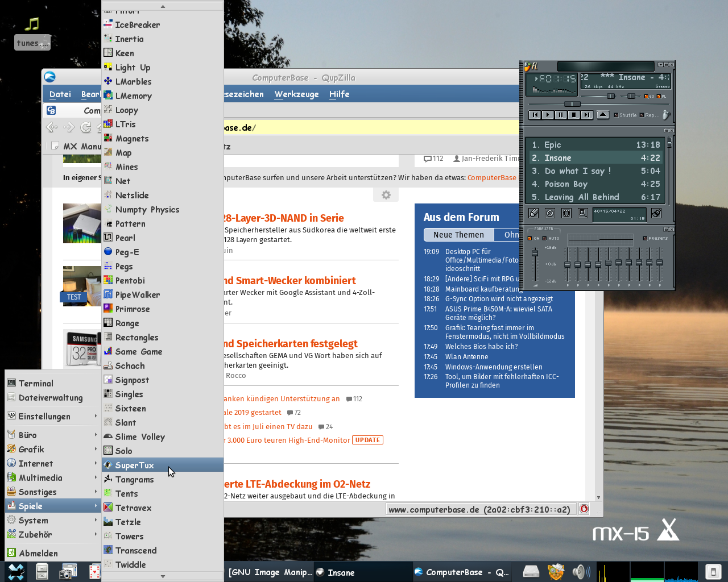Expand the Büro submenu
Screen dimensions: 728x582
point(53,435)
